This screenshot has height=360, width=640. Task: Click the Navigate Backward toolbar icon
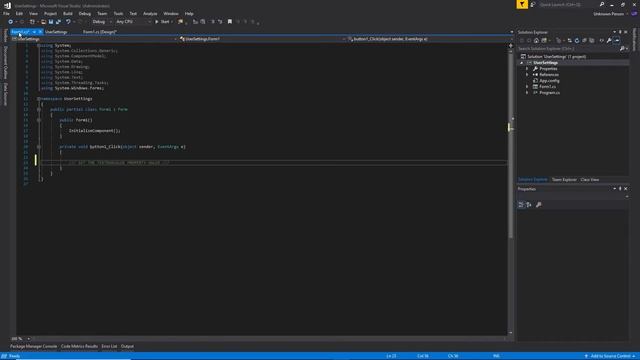tap(10, 22)
